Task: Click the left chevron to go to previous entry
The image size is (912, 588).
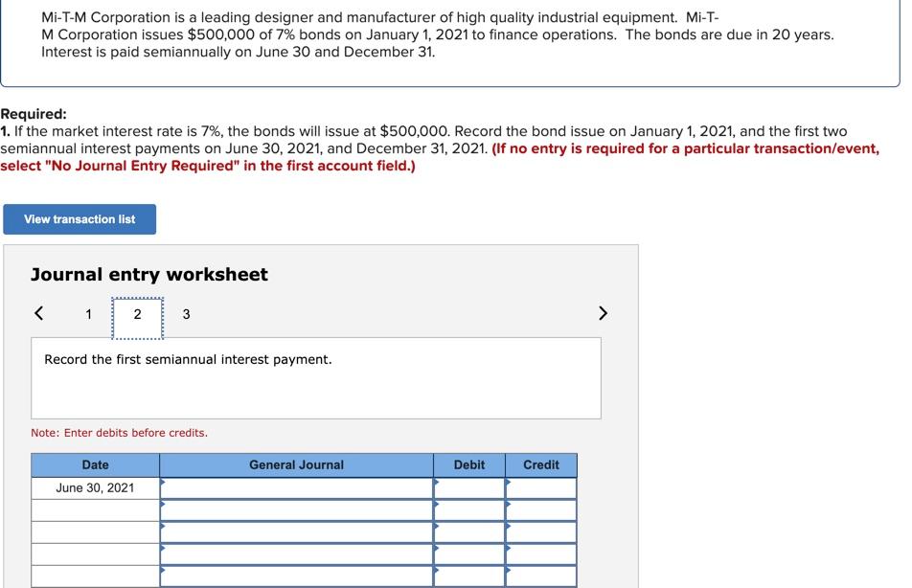Action: click(x=39, y=313)
